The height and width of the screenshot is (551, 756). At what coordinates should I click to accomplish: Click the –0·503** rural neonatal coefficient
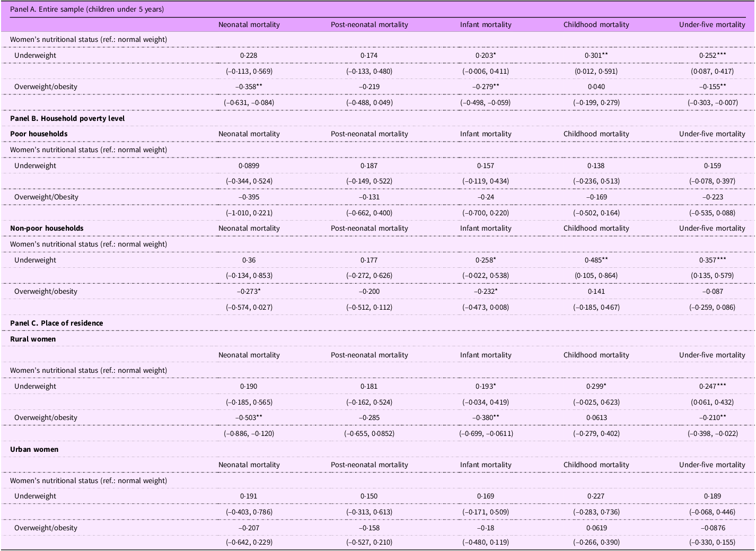point(249,417)
